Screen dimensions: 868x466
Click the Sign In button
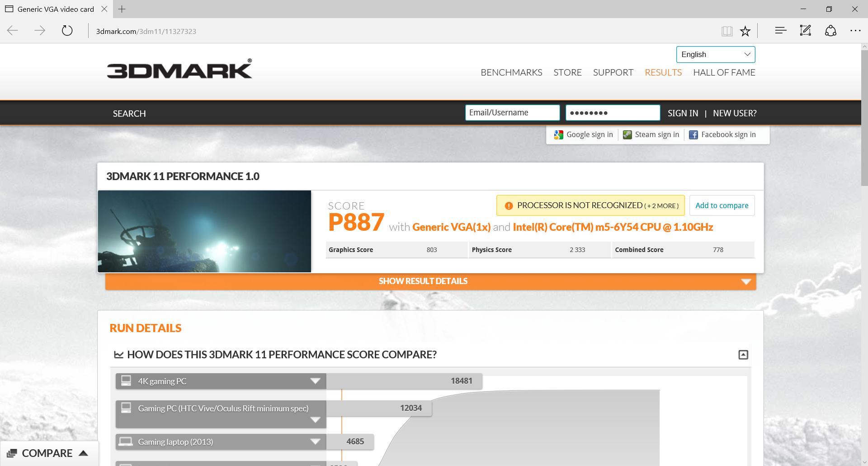click(683, 113)
